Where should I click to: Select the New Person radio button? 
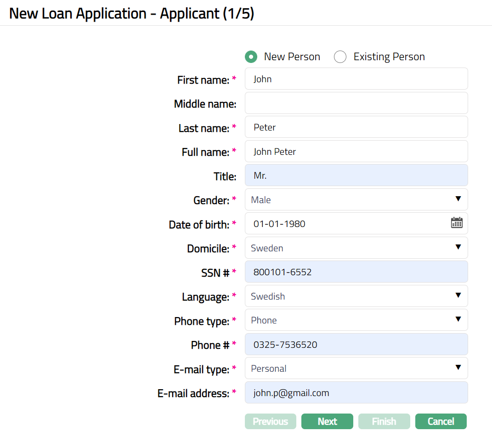[x=251, y=57]
